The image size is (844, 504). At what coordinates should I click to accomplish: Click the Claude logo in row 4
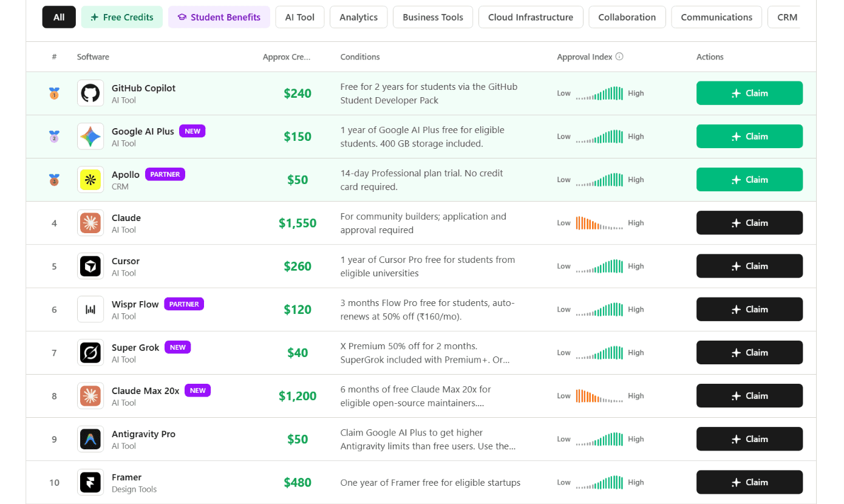click(x=90, y=223)
